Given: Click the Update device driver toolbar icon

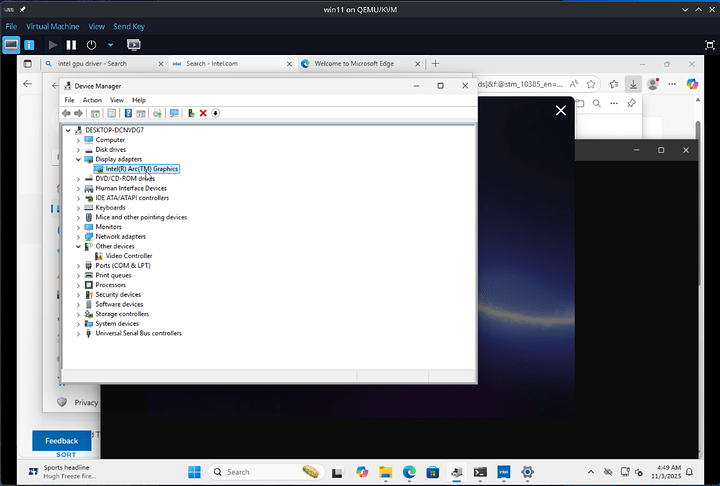Looking at the screenshot, I should click(x=191, y=113).
